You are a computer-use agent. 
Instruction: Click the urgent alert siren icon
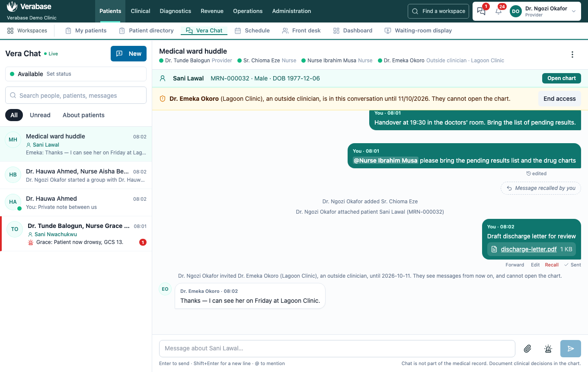click(x=548, y=349)
